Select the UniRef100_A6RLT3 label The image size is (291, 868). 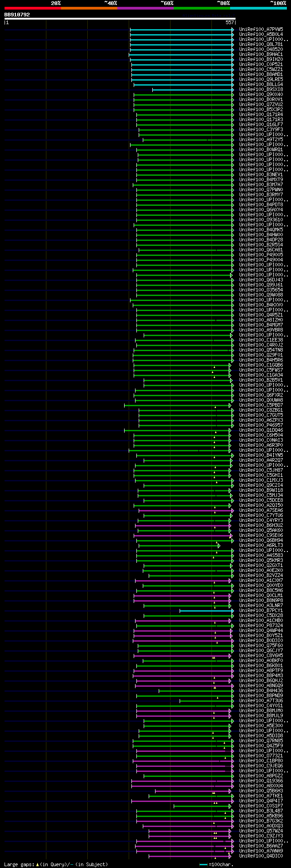[x=261, y=545]
